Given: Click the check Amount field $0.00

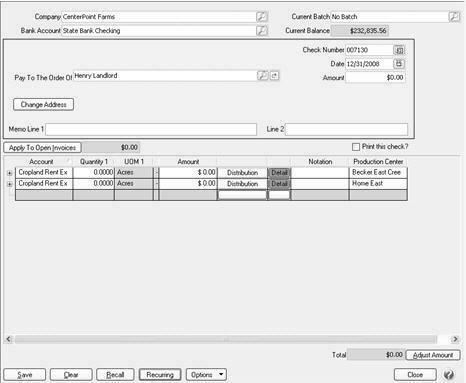Looking at the screenshot, I should [x=376, y=78].
